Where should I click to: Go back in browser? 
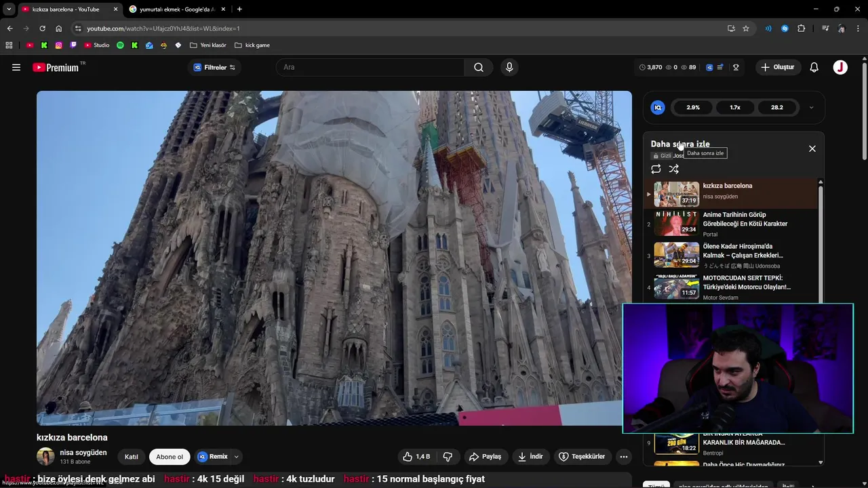click(9, 28)
